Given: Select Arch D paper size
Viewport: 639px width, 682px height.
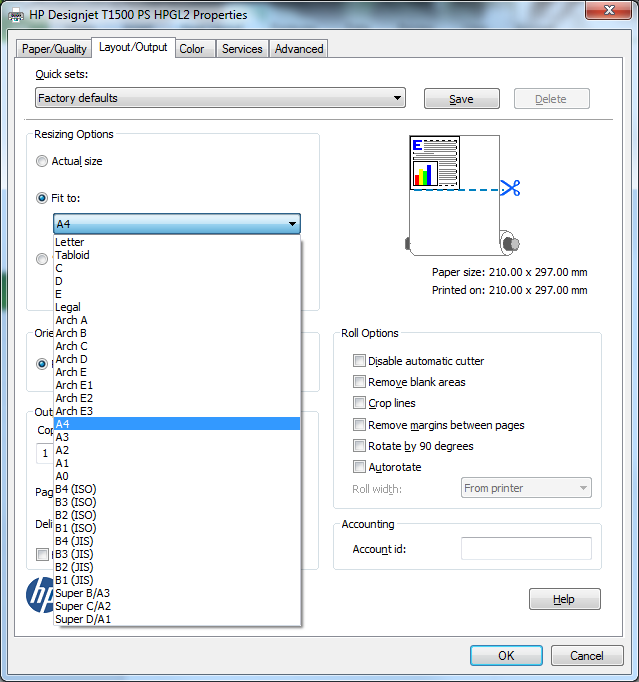Looking at the screenshot, I should coord(177,359).
